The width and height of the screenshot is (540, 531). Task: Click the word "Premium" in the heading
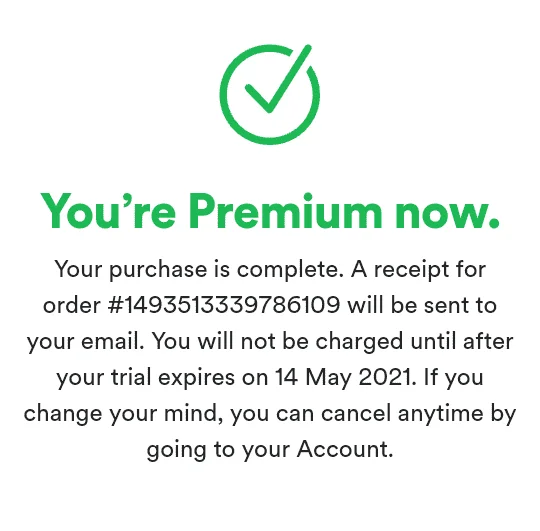click(285, 211)
